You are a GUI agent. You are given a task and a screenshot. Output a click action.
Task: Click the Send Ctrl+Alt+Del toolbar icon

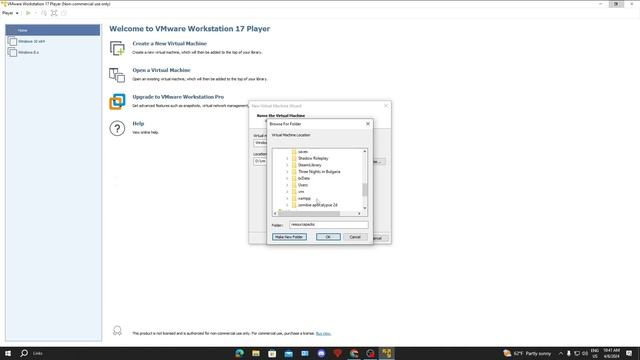[x=44, y=13]
